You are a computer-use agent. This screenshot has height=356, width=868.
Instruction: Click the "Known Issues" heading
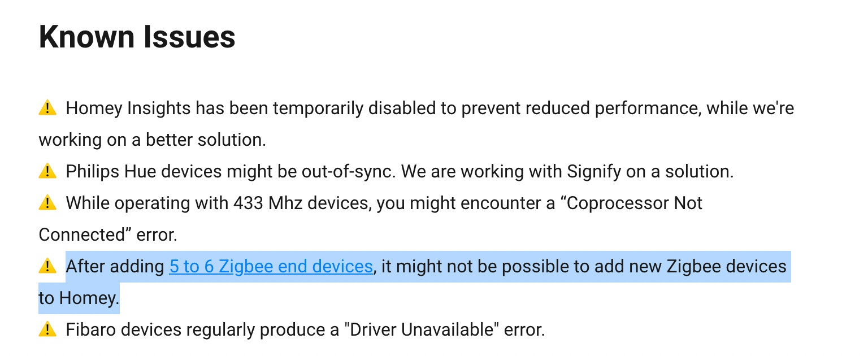[137, 38]
